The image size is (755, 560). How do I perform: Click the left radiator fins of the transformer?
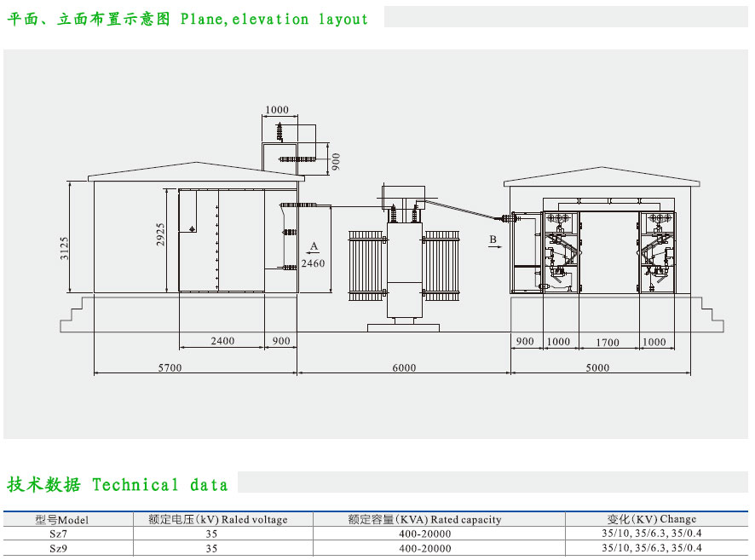[x=366, y=264]
